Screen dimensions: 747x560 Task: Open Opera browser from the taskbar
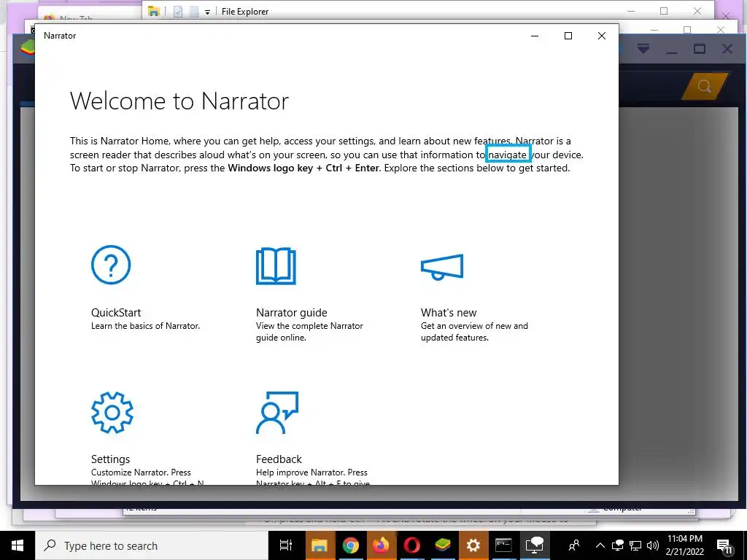(x=411, y=545)
